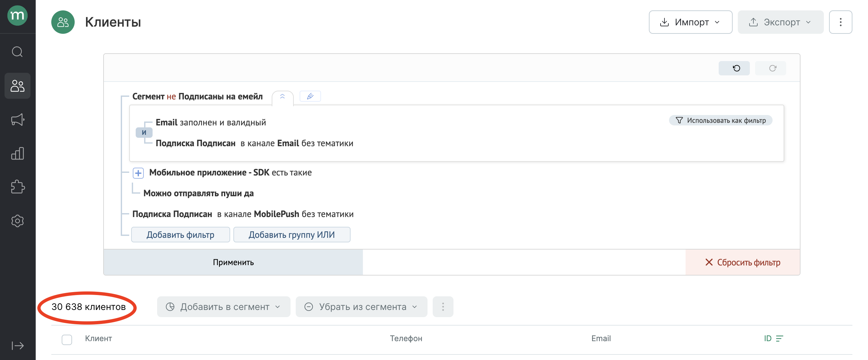868x360 pixels.
Task: Open the reports bar chart icon
Action: tap(18, 153)
